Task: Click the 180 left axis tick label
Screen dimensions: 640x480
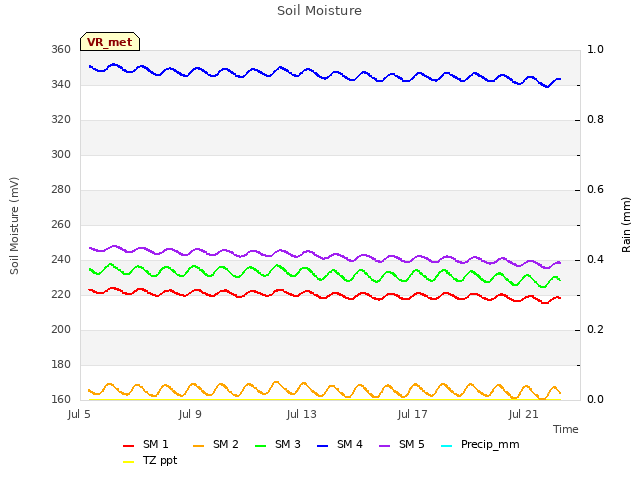Action: pos(61,364)
